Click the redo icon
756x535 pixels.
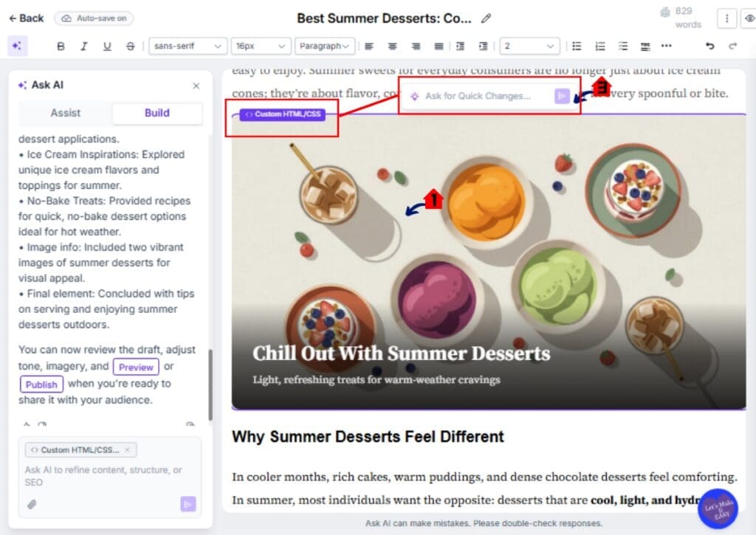[732, 46]
